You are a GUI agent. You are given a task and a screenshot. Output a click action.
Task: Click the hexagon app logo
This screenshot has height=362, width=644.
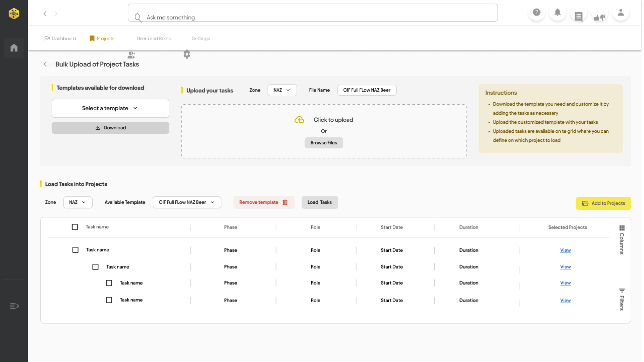tap(14, 13)
